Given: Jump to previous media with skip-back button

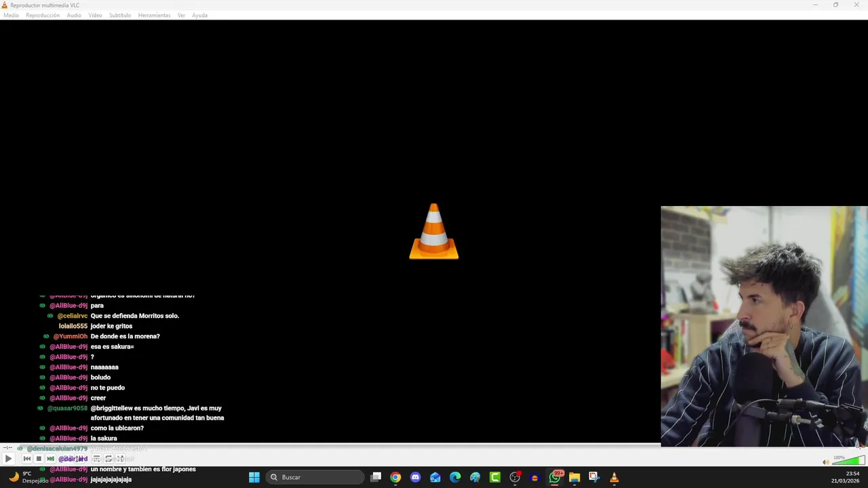Looking at the screenshot, I should tap(27, 459).
